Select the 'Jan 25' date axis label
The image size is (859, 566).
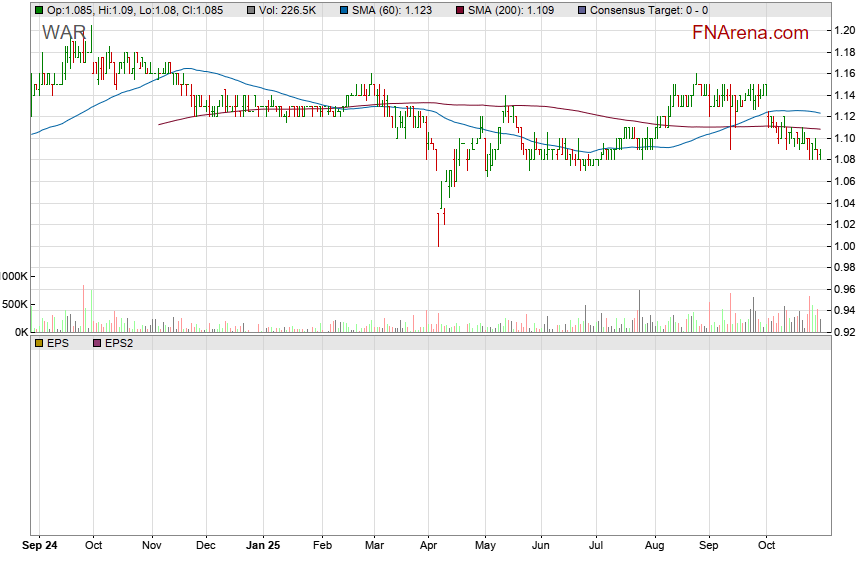pos(264,547)
